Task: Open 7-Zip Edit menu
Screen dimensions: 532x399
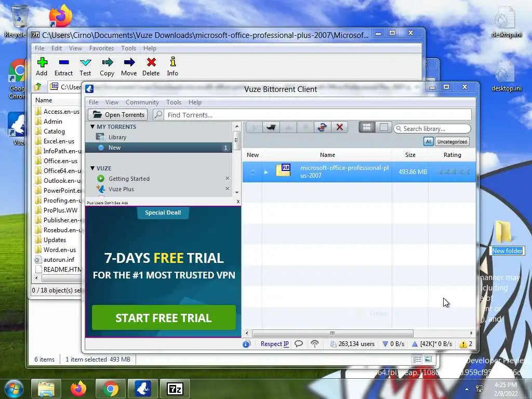Action: tap(56, 48)
